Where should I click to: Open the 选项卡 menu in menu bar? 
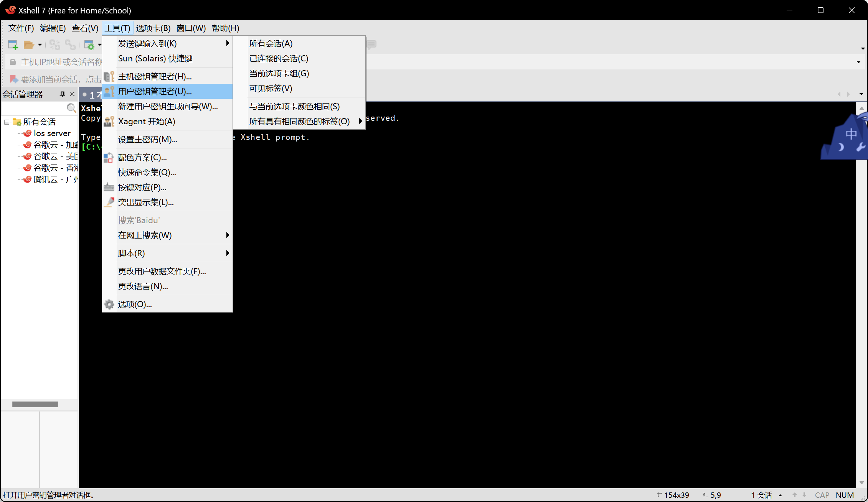(153, 28)
